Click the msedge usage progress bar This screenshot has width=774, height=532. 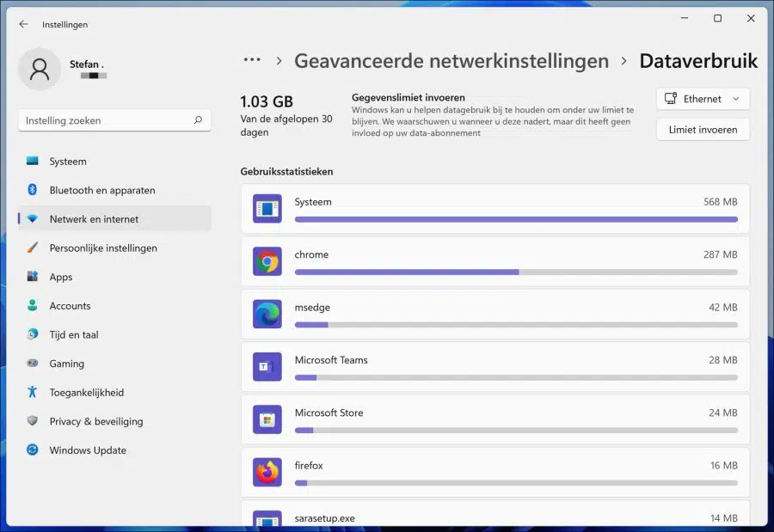point(516,325)
